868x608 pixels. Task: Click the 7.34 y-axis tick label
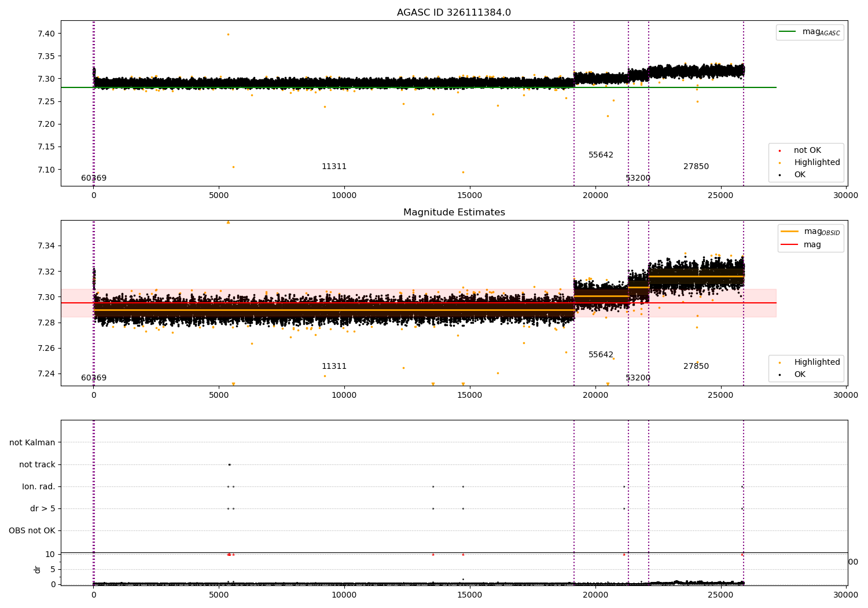(x=46, y=246)
